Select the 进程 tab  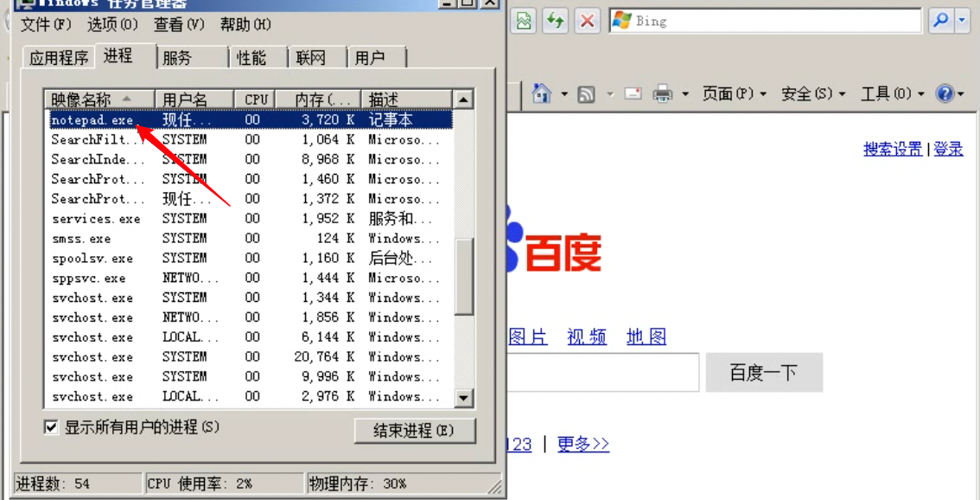[x=125, y=55]
